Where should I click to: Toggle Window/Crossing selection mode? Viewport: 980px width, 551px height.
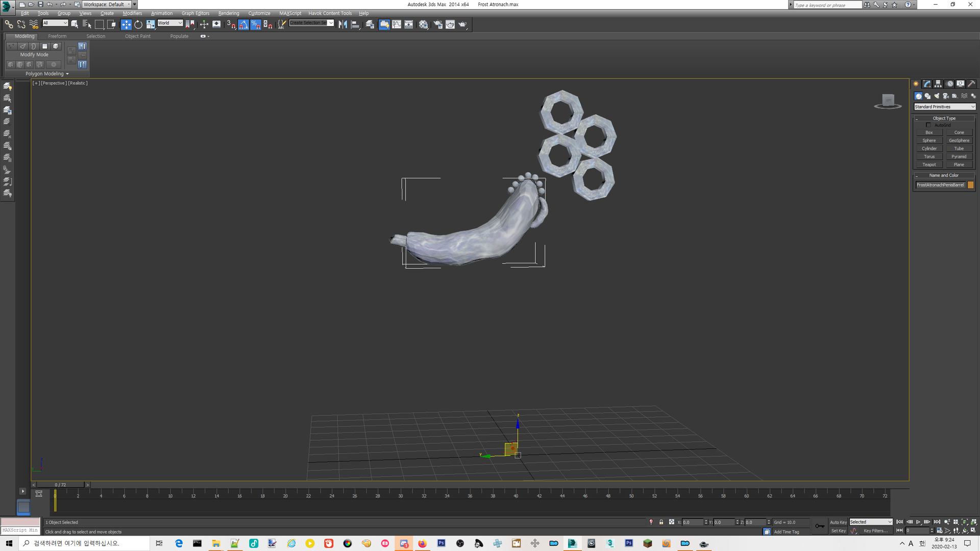point(112,24)
